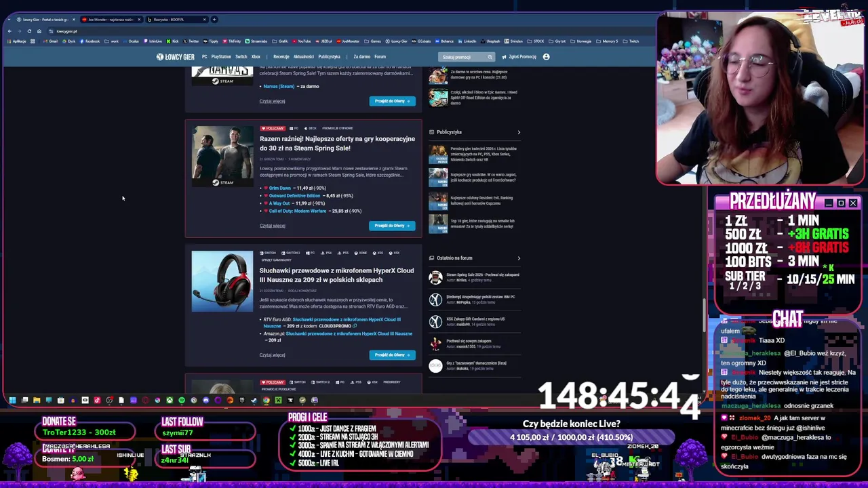Open PlayStation menu item
Screen dimensions: 868x488
221,57
